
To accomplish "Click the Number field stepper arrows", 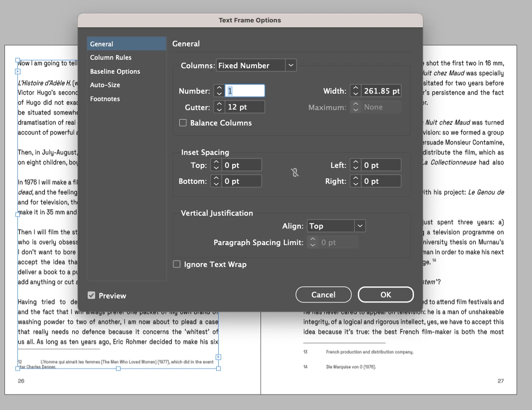I will (x=219, y=91).
